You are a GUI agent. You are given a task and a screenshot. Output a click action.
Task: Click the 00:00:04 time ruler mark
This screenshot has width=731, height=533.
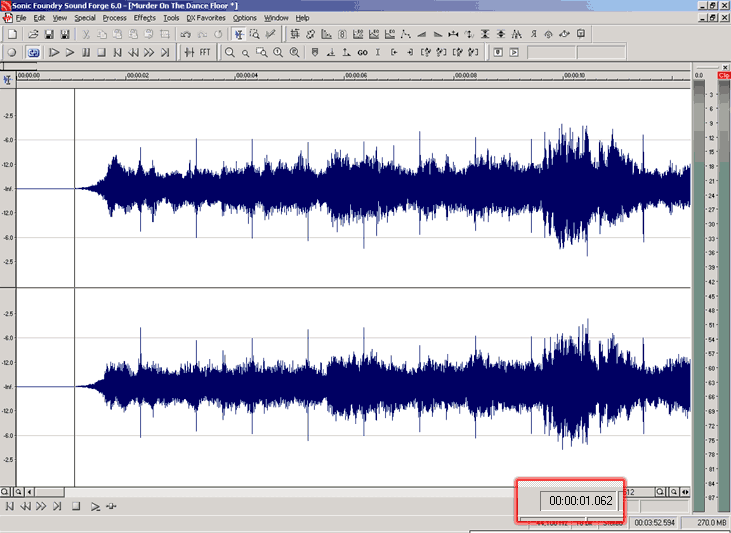246,75
